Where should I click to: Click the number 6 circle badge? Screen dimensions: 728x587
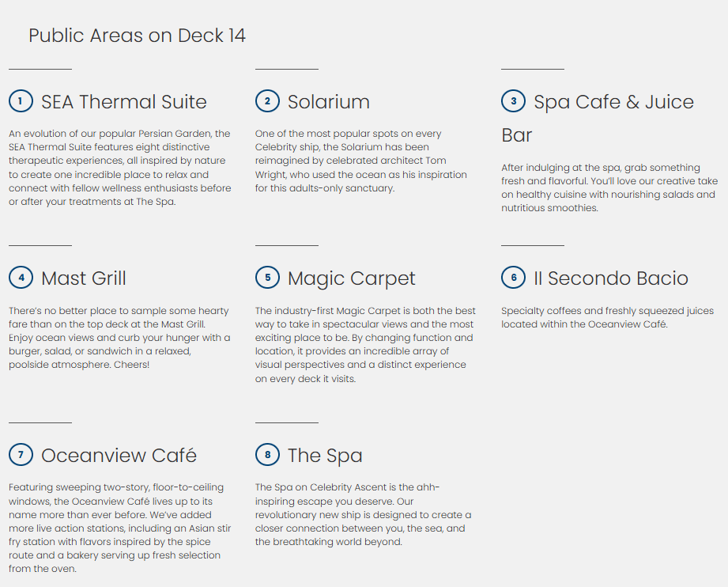pos(514,278)
